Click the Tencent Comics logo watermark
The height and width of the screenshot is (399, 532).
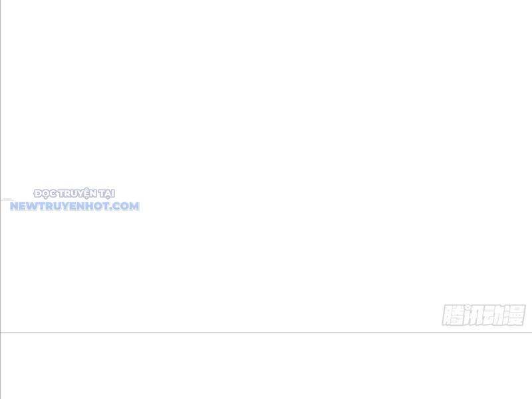click(484, 315)
